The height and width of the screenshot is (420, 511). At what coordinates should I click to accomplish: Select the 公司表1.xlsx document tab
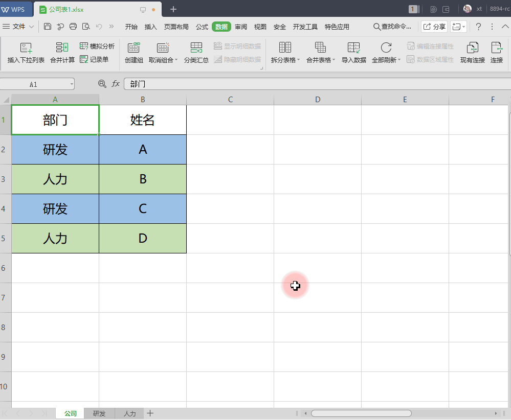97,9
